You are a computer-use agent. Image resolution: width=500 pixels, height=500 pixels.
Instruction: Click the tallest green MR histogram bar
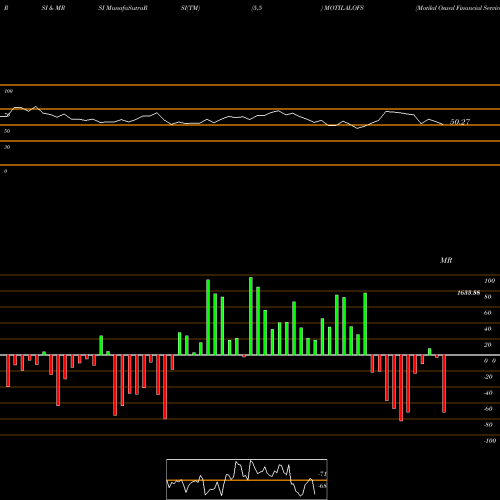coord(251,316)
